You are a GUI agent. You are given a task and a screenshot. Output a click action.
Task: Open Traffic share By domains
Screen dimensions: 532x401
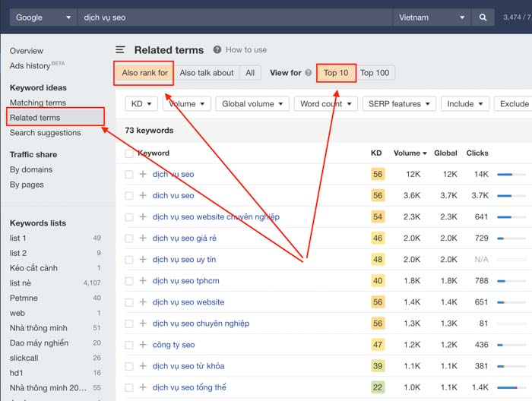[x=31, y=169]
